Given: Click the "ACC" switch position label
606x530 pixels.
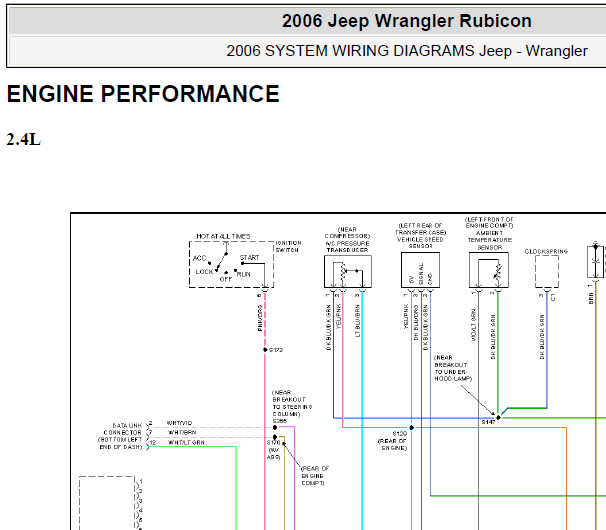Looking at the screenshot, I should 199,258.
